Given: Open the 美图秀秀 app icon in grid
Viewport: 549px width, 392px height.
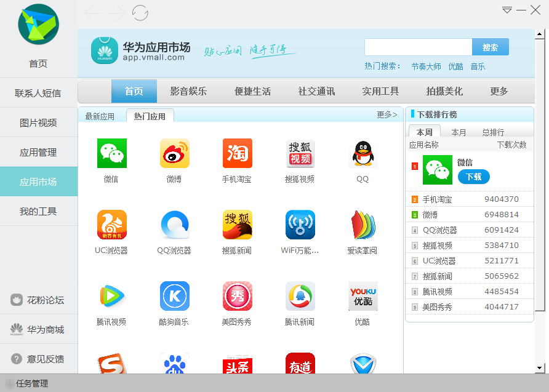Looking at the screenshot, I should tap(238, 296).
